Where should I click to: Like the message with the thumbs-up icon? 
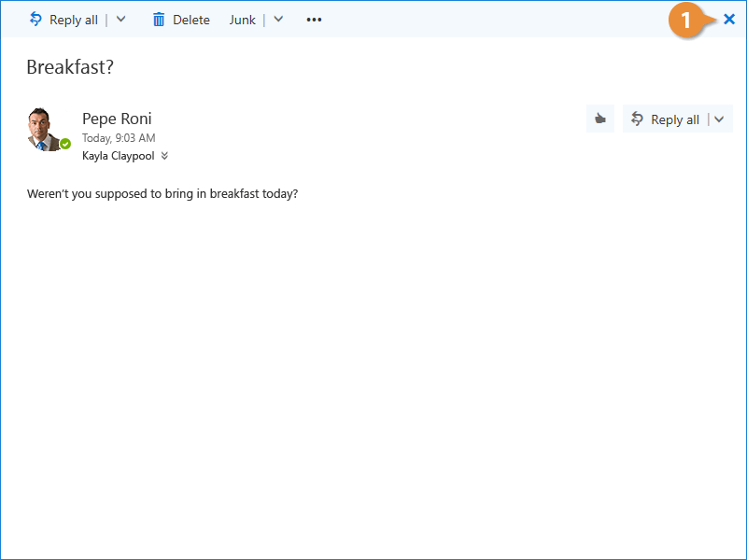[599, 119]
